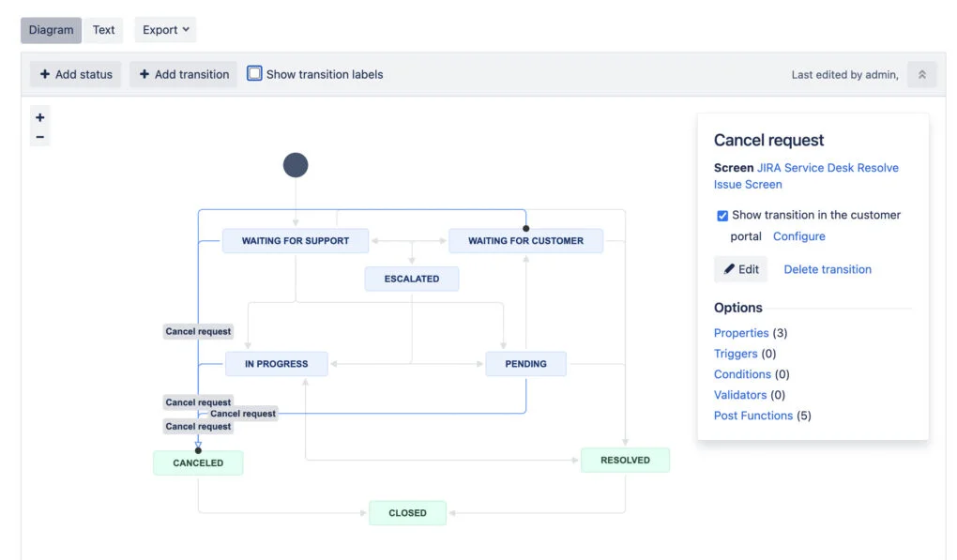Select the Diagram tab
Image resolution: width=957 pixels, height=560 pixels.
tap(51, 30)
